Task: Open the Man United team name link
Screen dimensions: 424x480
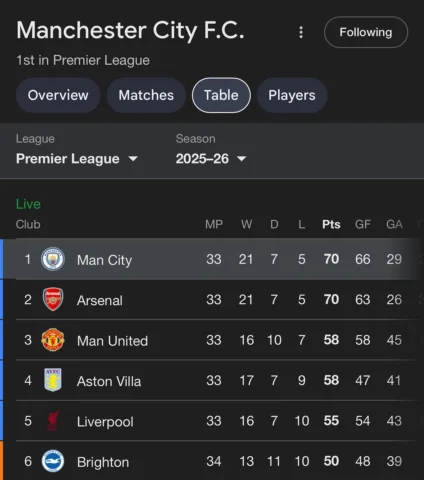Action: (x=112, y=341)
